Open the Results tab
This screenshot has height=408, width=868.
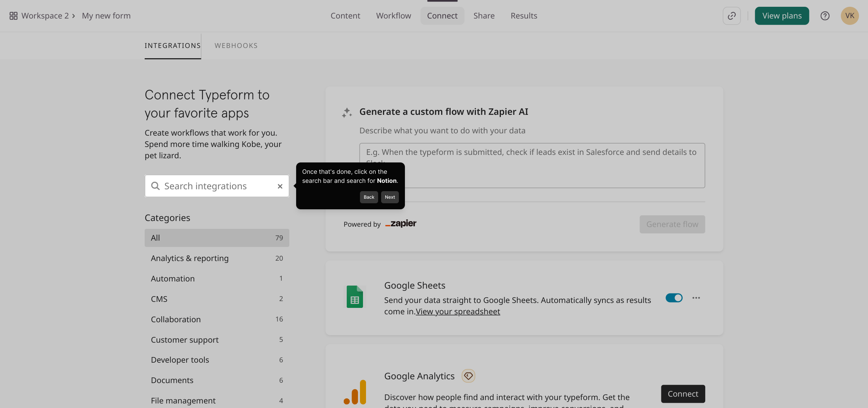point(524,16)
